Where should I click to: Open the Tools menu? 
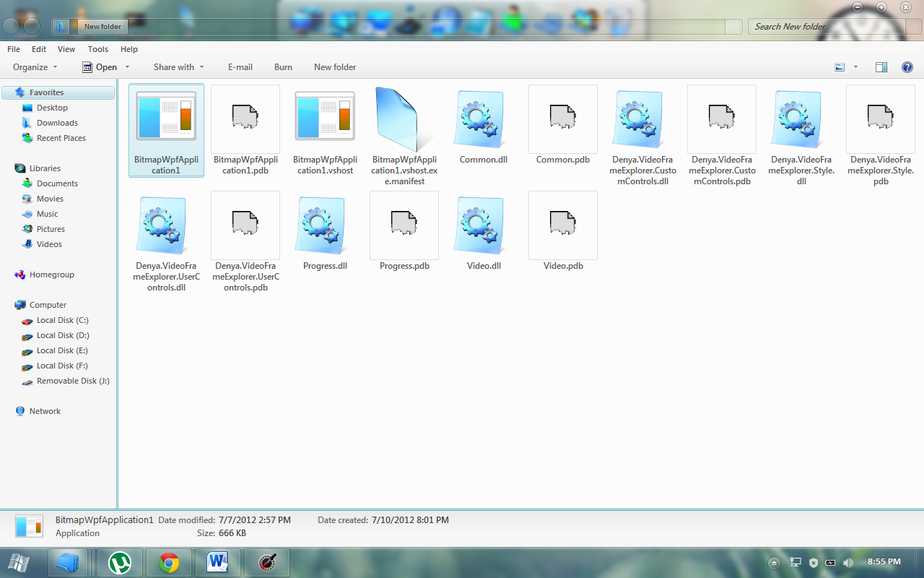pyautogui.click(x=97, y=49)
